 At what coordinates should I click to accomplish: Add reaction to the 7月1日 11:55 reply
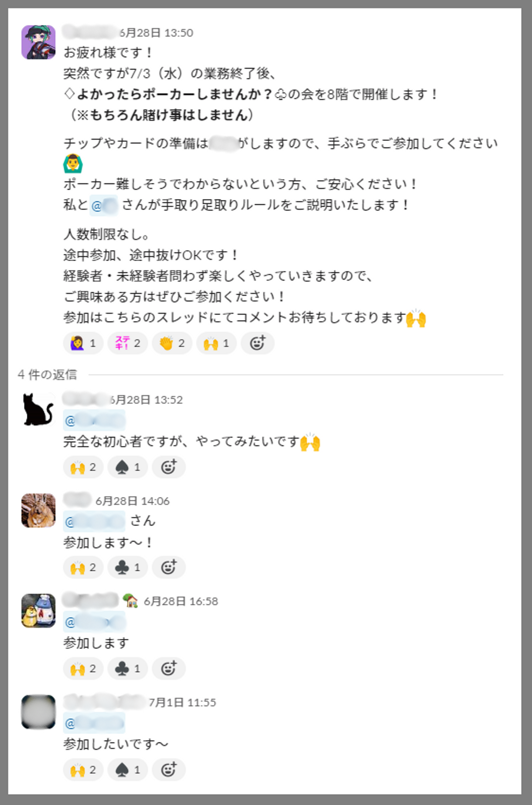(x=169, y=770)
